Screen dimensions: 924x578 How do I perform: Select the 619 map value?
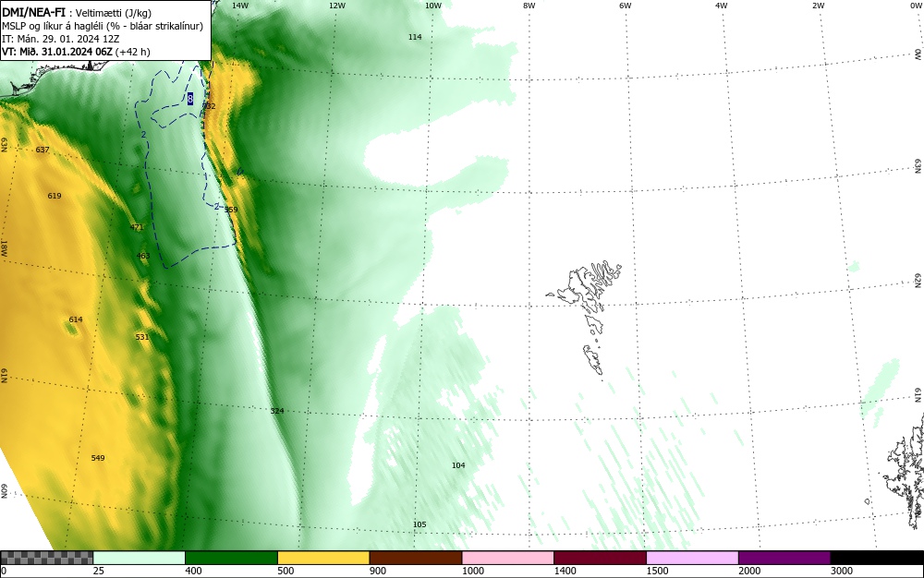(x=55, y=196)
